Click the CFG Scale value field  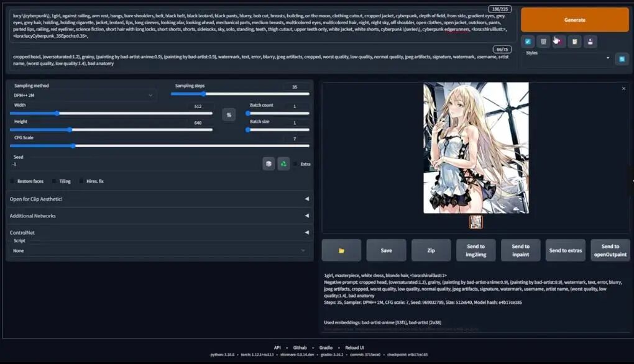296,139
